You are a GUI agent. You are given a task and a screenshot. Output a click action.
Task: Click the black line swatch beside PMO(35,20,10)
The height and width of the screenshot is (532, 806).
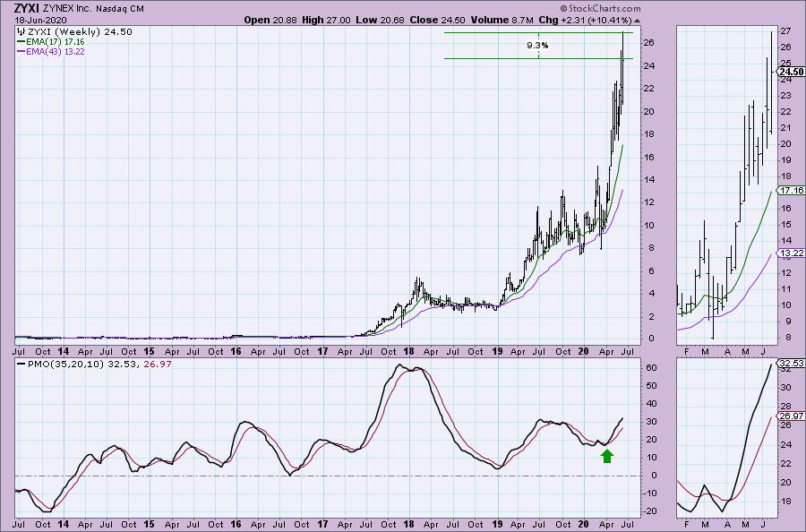click(21, 364)
